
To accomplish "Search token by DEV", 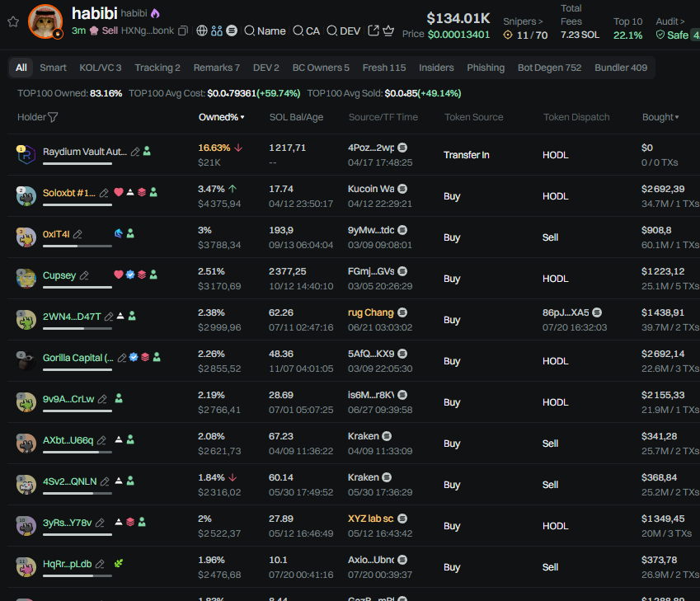I will coord(343,31).
